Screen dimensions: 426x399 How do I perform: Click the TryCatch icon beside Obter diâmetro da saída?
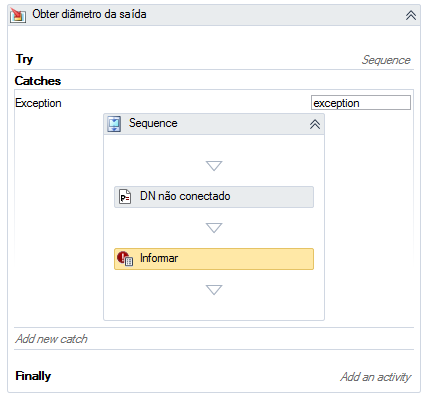[18, 15]
